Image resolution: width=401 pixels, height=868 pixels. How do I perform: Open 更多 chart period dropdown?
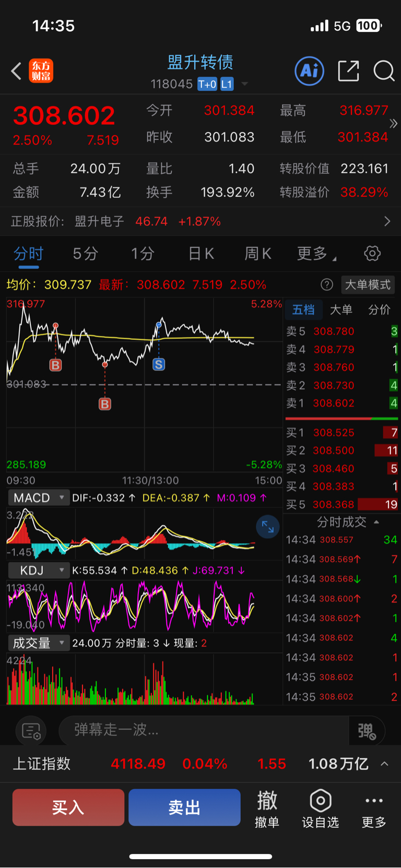click(316, 254)
